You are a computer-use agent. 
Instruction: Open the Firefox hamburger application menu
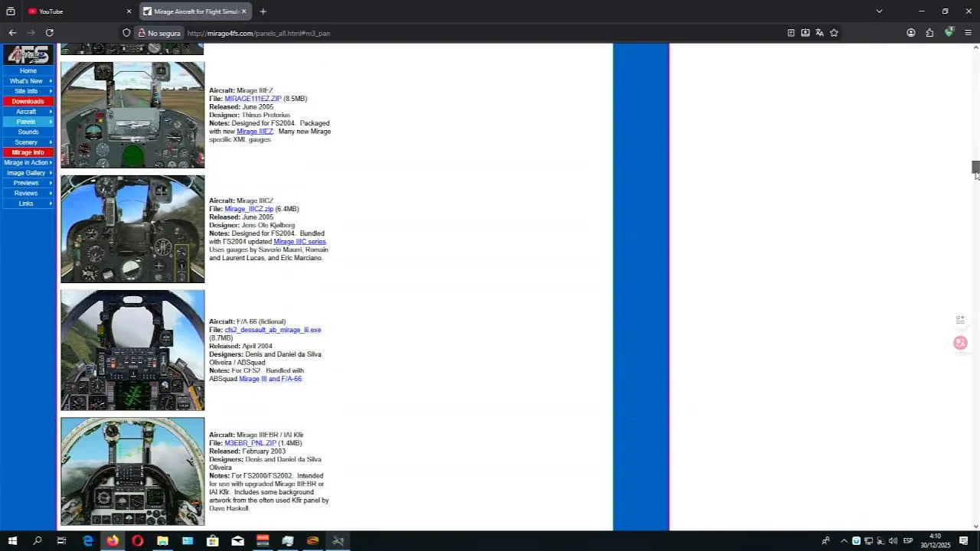tap(969, 33)
